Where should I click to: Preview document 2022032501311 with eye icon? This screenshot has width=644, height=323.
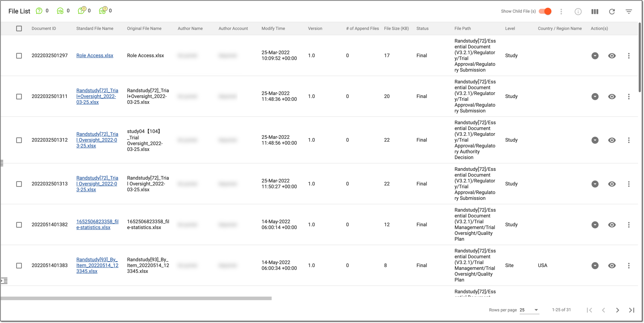(612, 97)
